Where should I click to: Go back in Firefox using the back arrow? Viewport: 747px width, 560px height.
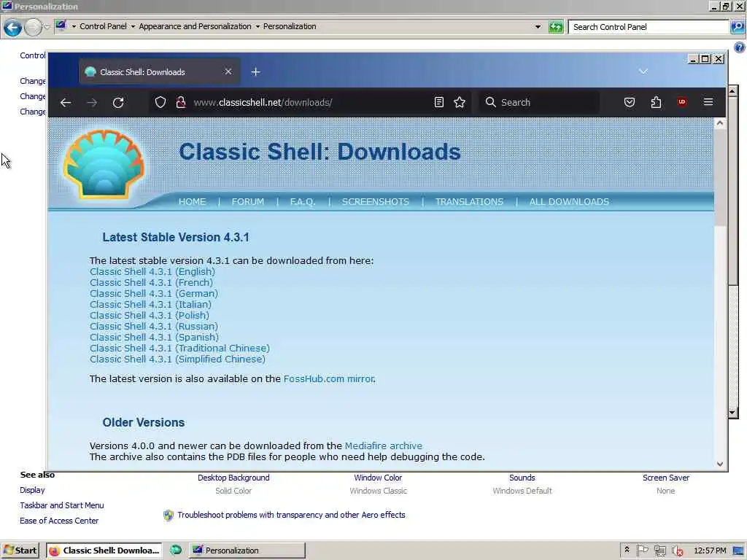pos(66,102)
